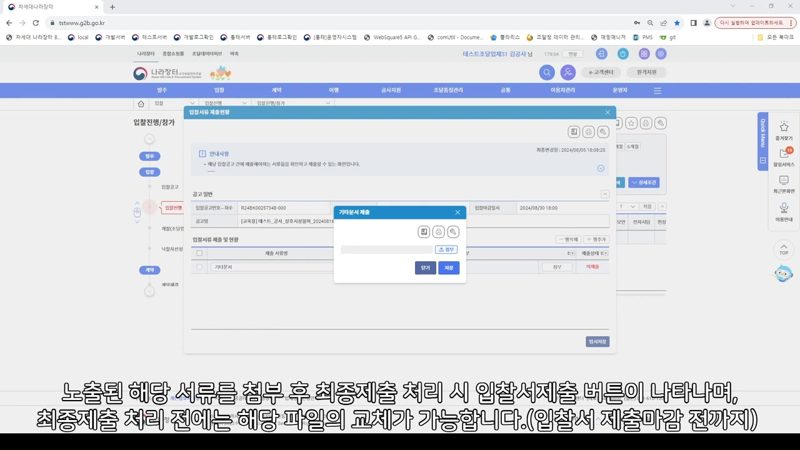Click the Nara Marketplace logo
Viewport: 800px width, 450px height.
coord(167,73)
